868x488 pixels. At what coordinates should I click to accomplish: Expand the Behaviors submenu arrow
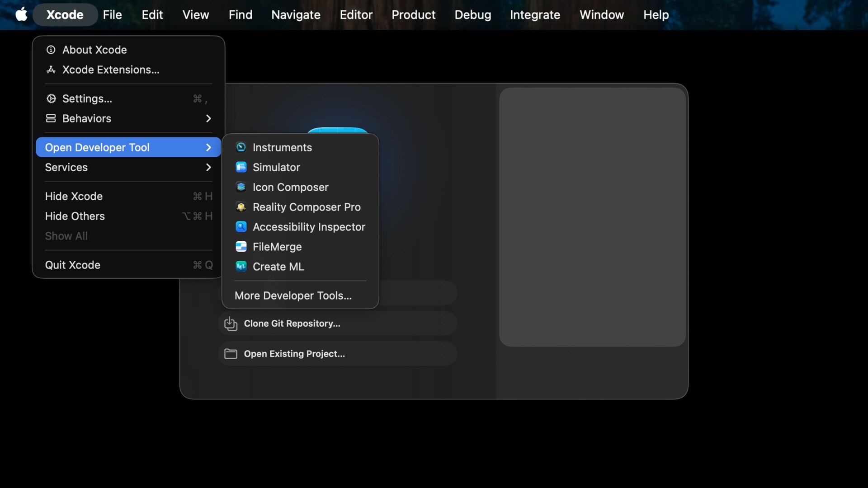pyautogui.click(x=208, y=118)
